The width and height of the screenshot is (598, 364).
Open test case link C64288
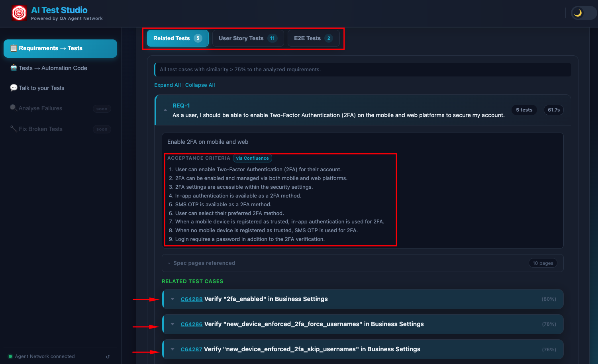pyautogui.click(x=192, y=299)
